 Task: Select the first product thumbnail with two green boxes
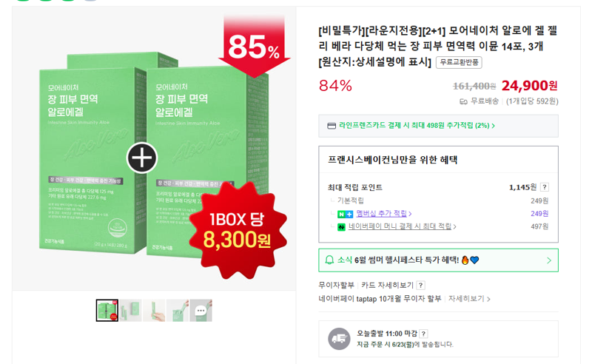click(x=107, y=311)
